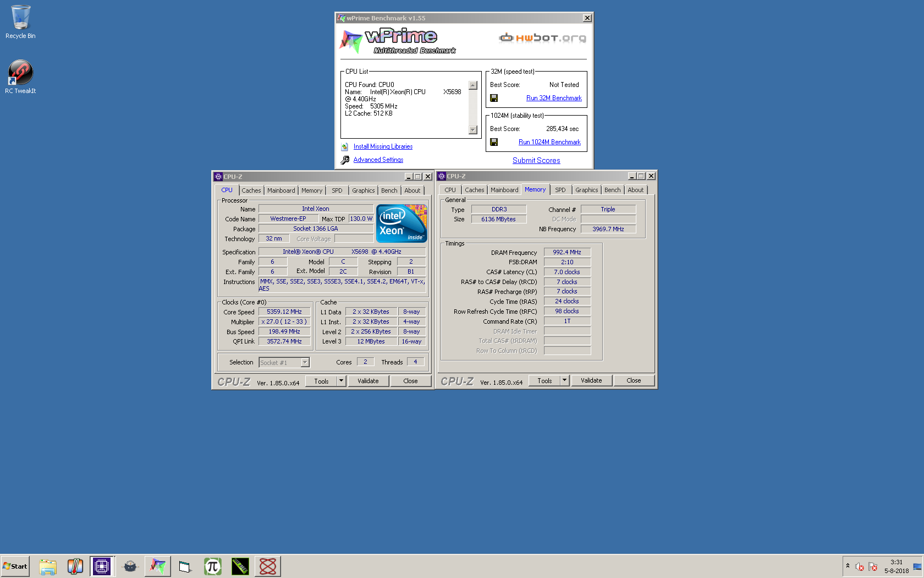This screenshot has width=924, height=578.
Task: Click the DRAM Frequency value 992.4 MHz
Action: [x=567, y=252]
